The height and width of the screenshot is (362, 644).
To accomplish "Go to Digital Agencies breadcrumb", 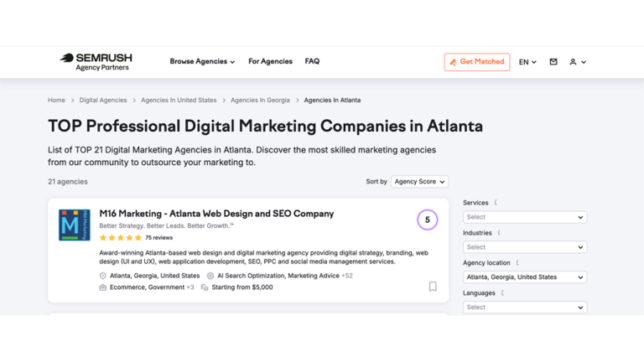I will (103, 101).
